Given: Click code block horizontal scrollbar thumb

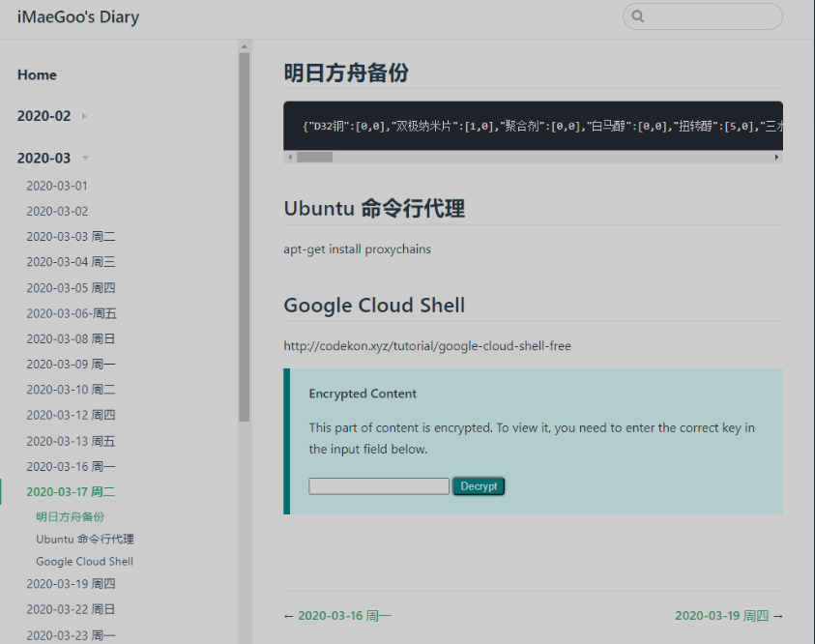Looking at the screenshot, I should (314, 157).
